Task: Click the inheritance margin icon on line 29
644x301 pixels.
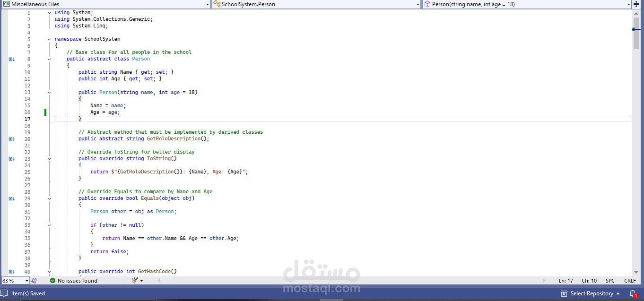Action: (x=12, y=198)
